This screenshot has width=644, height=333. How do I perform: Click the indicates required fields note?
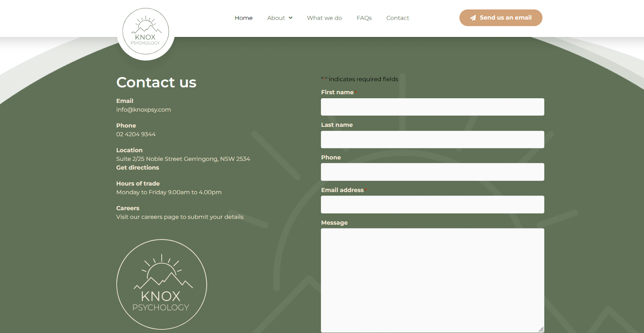[359, 79]
